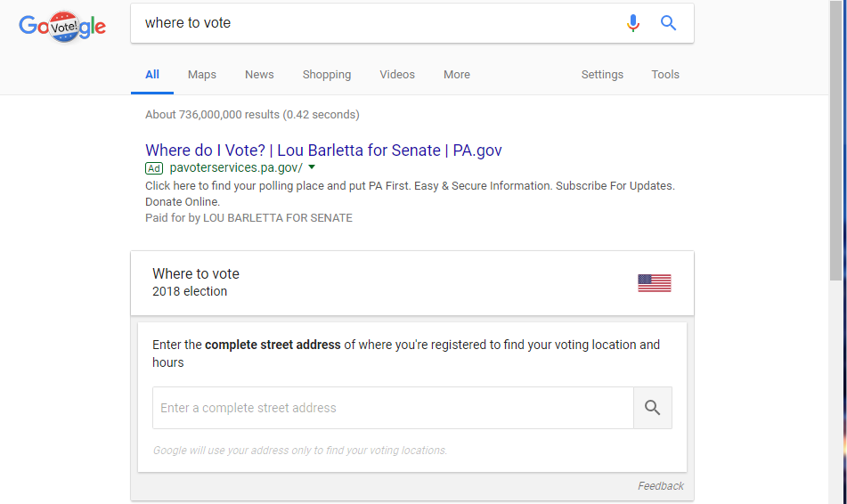Open the Videos results tab
This screenshot has width=847, height=504.
[x=397, y=75]
